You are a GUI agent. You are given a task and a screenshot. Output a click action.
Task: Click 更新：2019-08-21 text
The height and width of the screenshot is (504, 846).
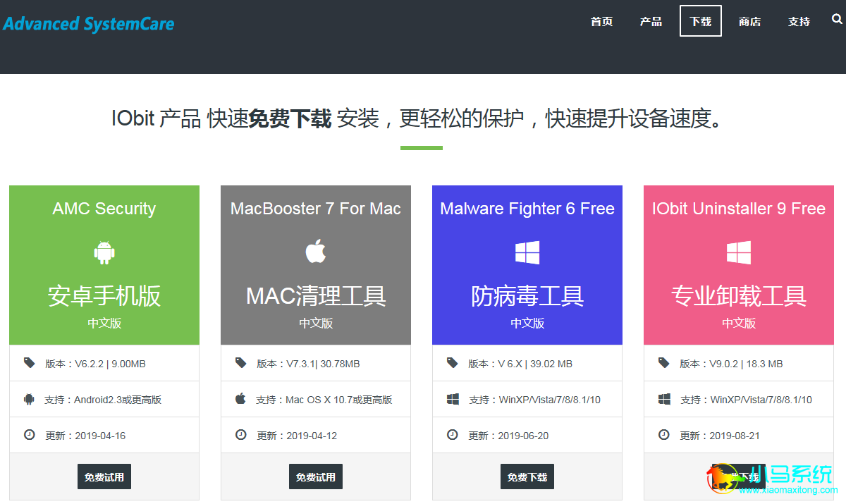720,436
